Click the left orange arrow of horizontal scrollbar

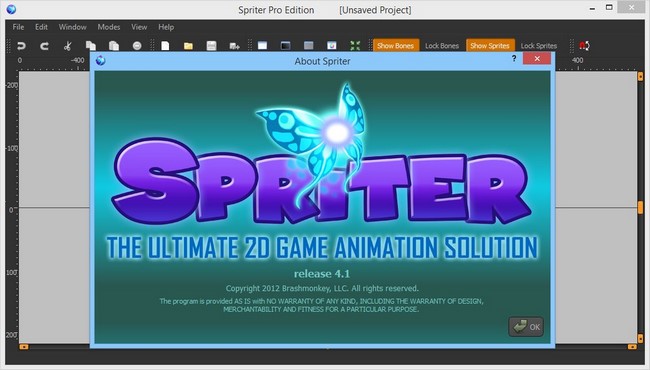24,347
